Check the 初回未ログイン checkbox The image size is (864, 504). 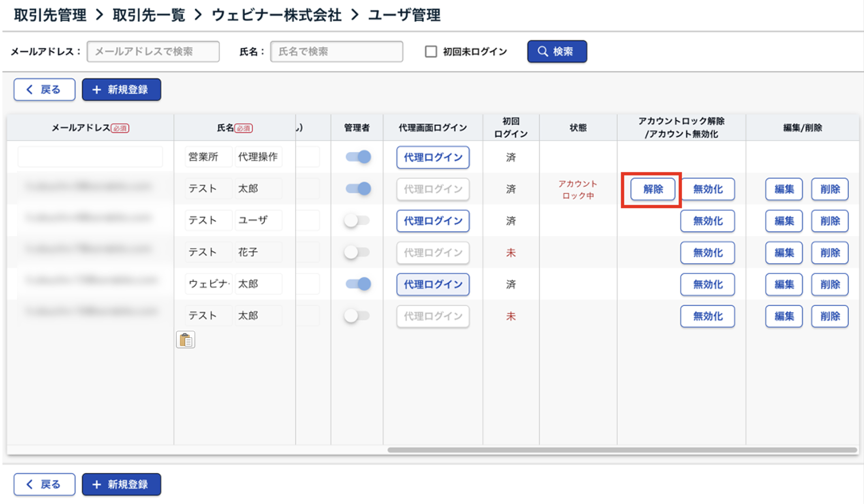[431, 51]
